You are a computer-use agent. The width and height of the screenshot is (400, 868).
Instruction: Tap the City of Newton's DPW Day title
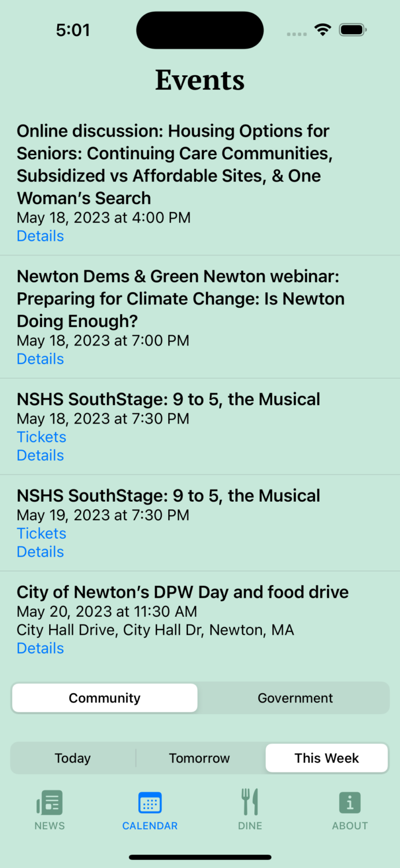click(183, 593)
